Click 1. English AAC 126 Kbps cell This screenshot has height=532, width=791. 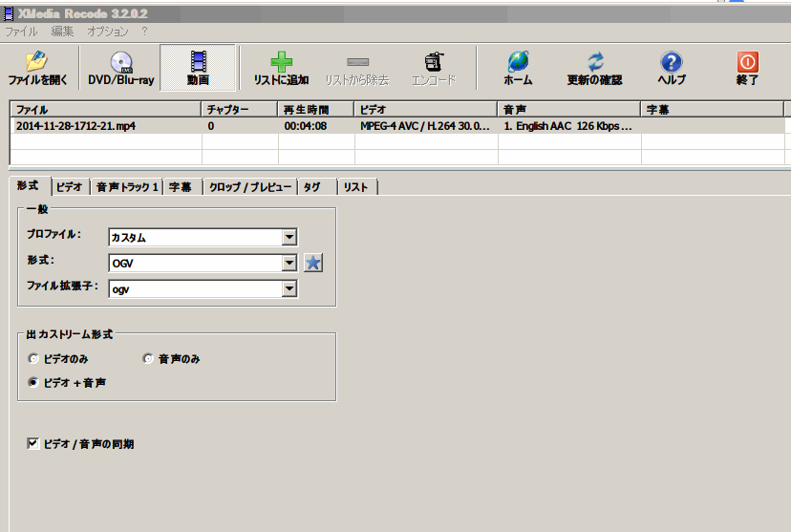pyautogui.click(x=567, y=126)
